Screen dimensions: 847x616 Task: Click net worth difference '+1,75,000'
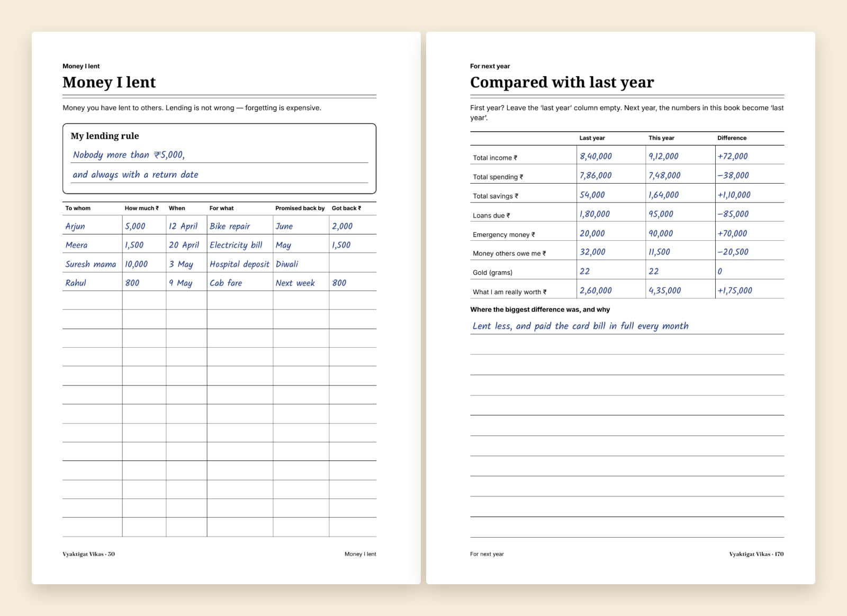(x=735, y=291)
